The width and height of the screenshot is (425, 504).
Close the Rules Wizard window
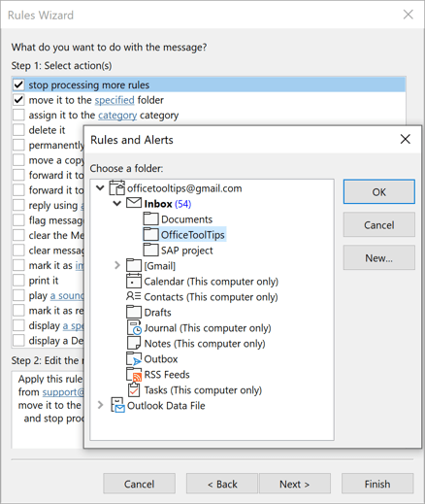[x=409, y=15]
